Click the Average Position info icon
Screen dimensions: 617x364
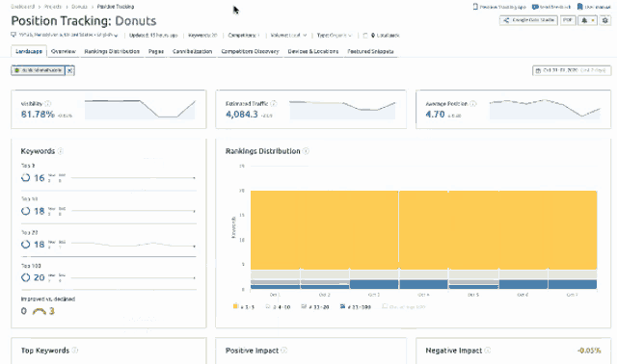[473, 104]
